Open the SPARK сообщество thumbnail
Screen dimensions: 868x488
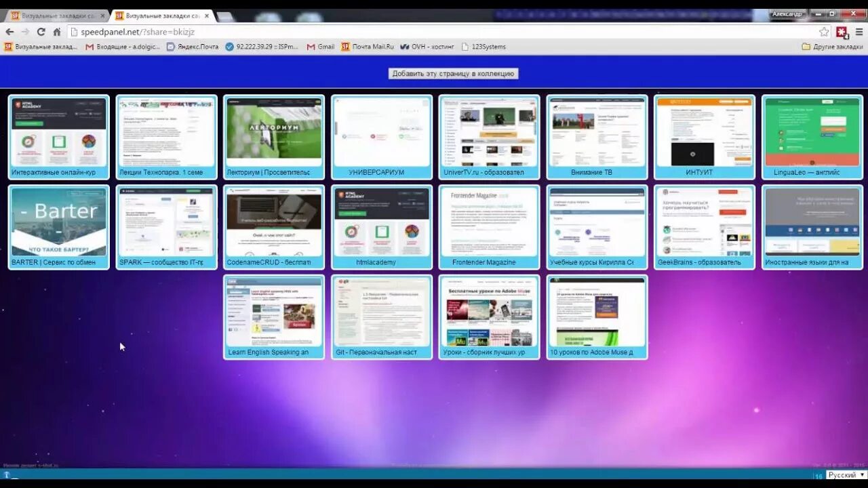[x=166, y=227]
